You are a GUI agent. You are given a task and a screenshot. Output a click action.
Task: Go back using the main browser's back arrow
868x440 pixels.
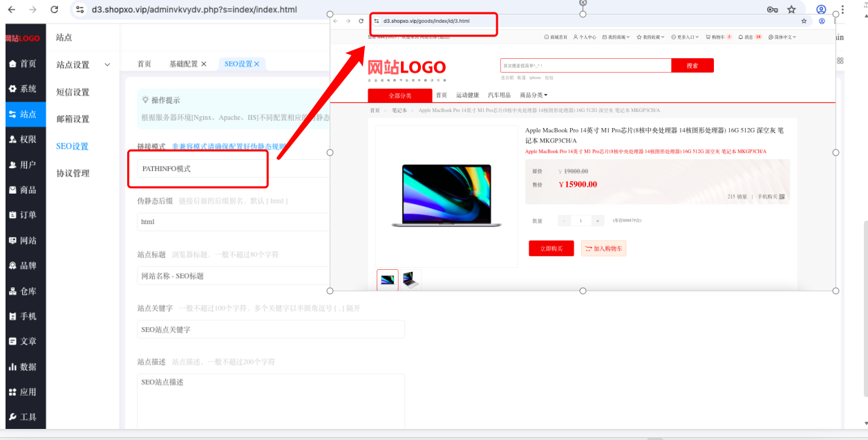[x=13, y=10]
